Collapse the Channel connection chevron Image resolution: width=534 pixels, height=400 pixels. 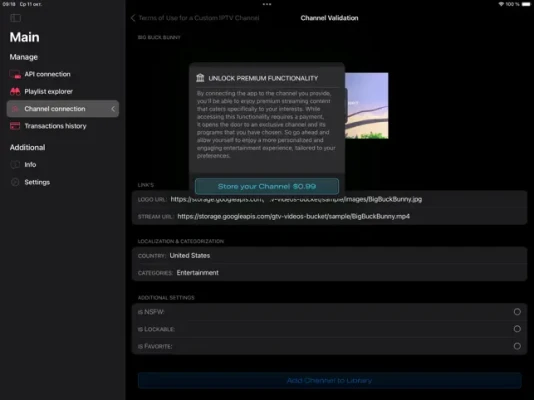113,109
